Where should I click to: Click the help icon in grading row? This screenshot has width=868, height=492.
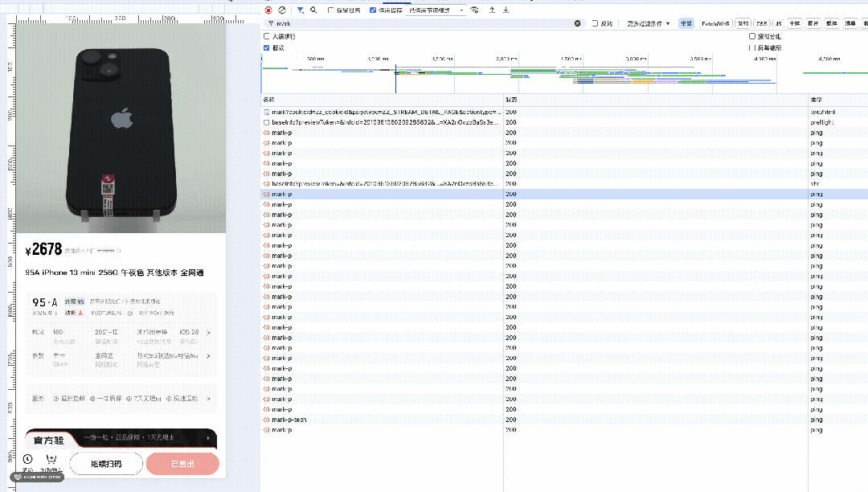point(130,314)
